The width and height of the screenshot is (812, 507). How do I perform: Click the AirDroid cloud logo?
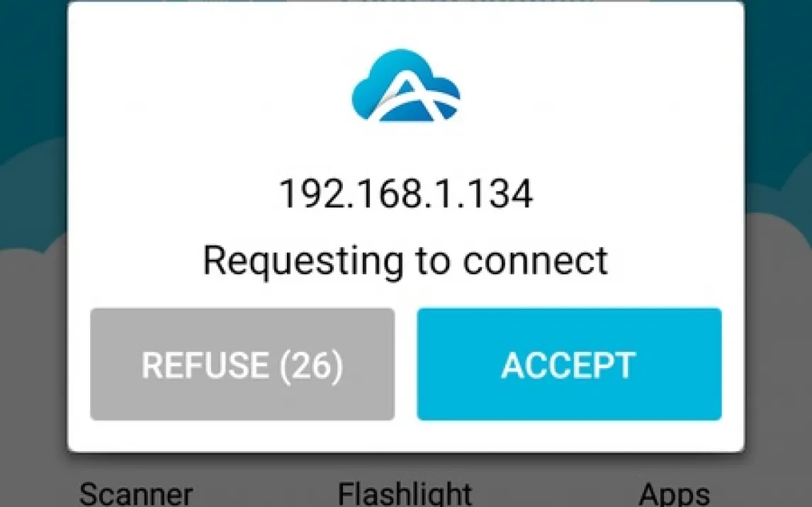(405, 86)
